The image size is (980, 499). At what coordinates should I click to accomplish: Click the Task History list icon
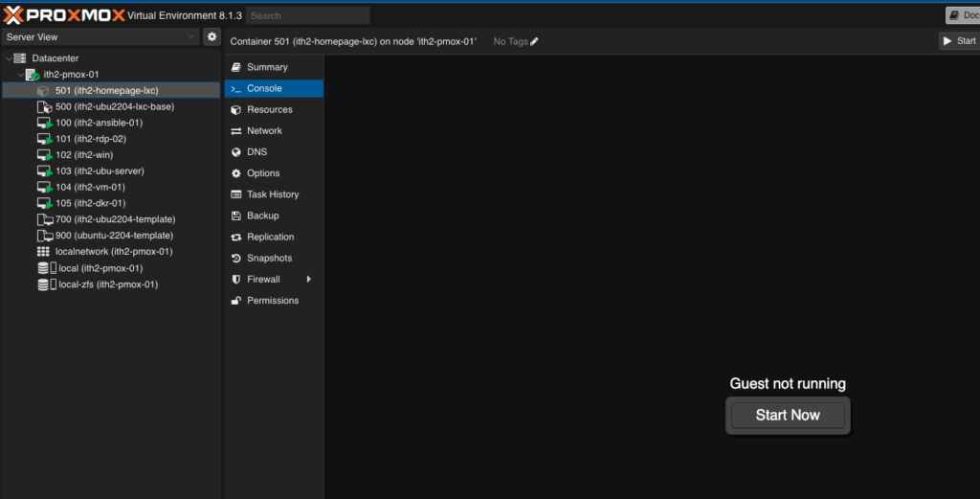(x=236, y=194)
